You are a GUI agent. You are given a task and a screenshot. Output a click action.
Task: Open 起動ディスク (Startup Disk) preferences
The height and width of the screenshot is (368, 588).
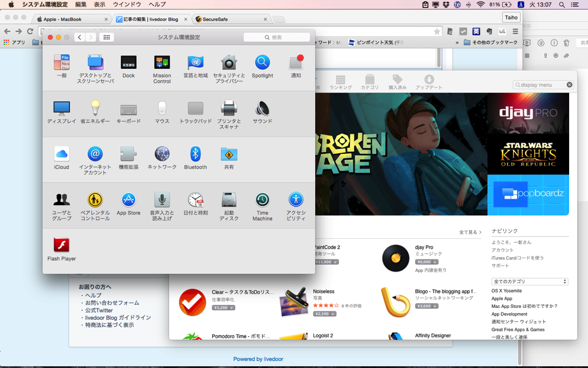pos(229,206)
